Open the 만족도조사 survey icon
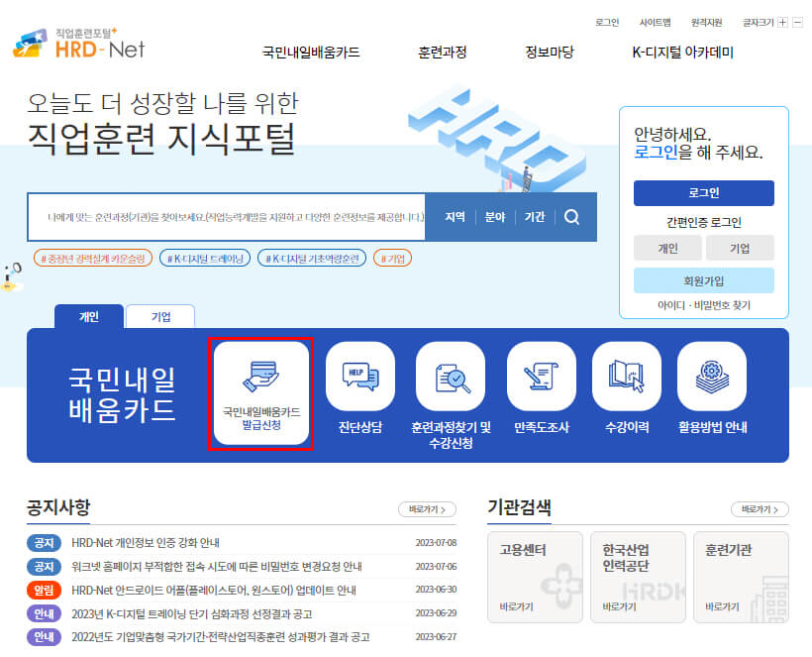 click(541, 376)
